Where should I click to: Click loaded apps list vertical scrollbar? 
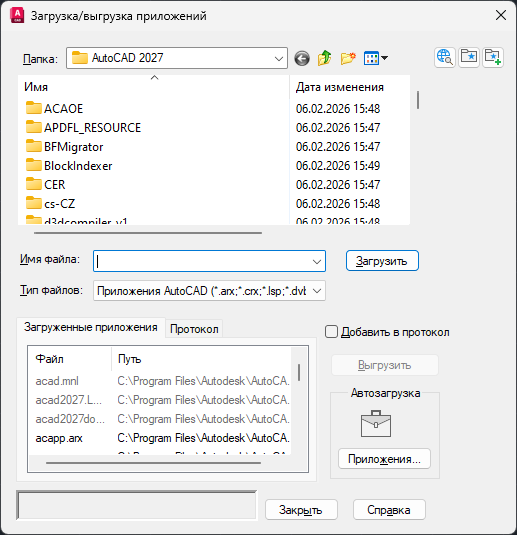point(299,373)
